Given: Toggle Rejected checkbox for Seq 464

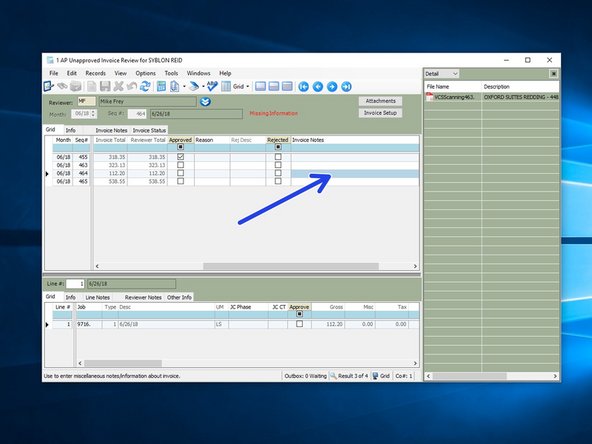Looking at the screenshot, I should click(x=278, y=173).
